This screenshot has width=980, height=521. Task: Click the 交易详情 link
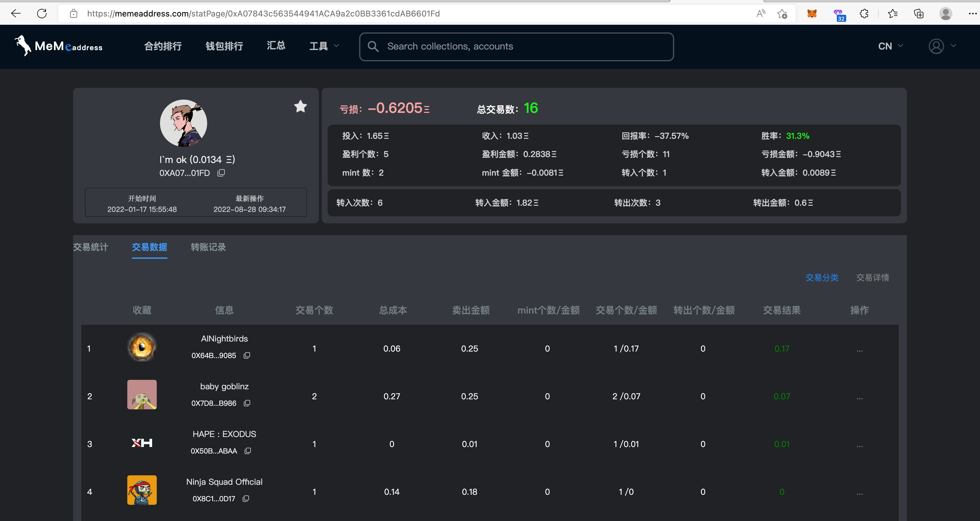click(x=873, y=278)
